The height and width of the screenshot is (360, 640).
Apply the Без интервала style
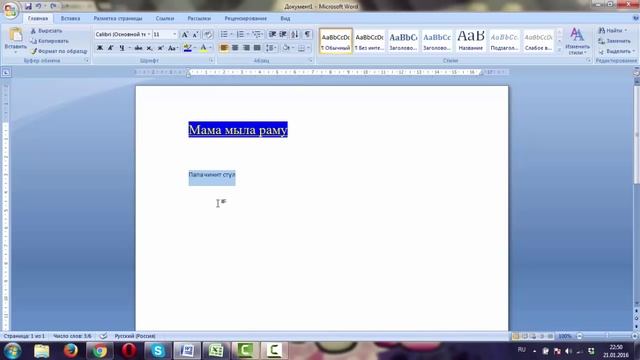click(x=369, y=41)
